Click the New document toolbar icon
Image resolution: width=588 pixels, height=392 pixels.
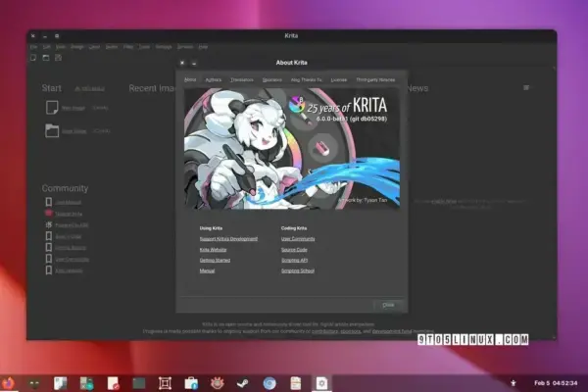point(33,58)
